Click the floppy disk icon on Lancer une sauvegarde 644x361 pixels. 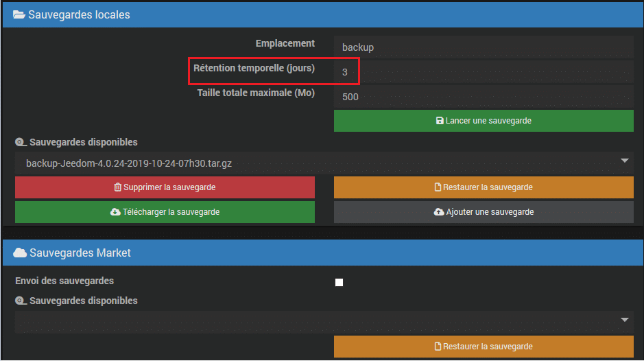[x=440, y=121]
